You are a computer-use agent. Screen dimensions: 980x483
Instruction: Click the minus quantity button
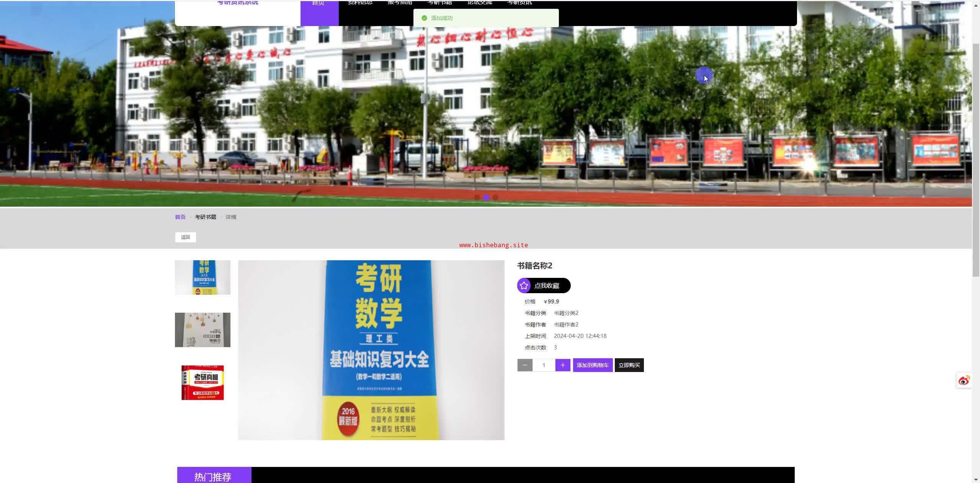tap(525, 365)
